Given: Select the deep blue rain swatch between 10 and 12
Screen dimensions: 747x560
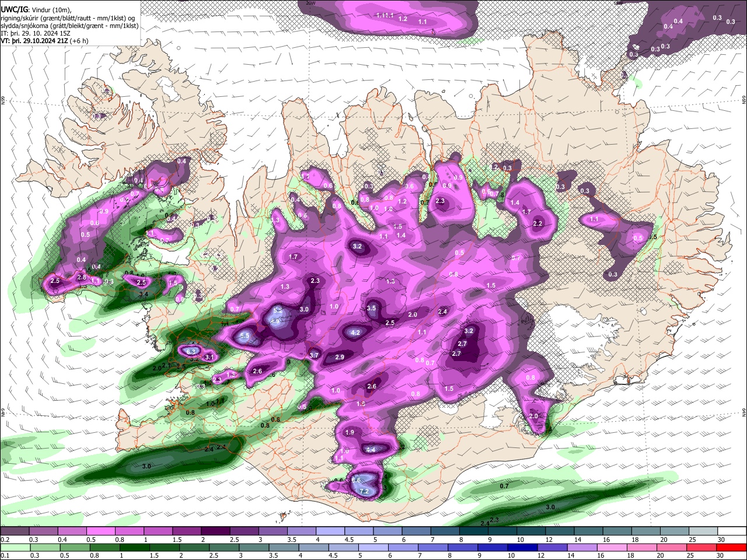Looking at the screenshot, I should 522,548.
